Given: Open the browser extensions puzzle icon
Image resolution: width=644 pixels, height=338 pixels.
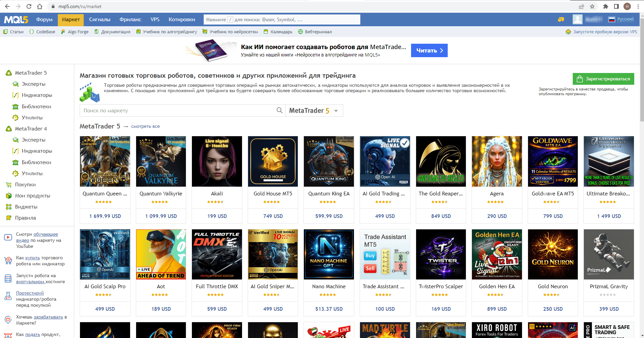Looking at the screenshot, I should pos(606,6).
